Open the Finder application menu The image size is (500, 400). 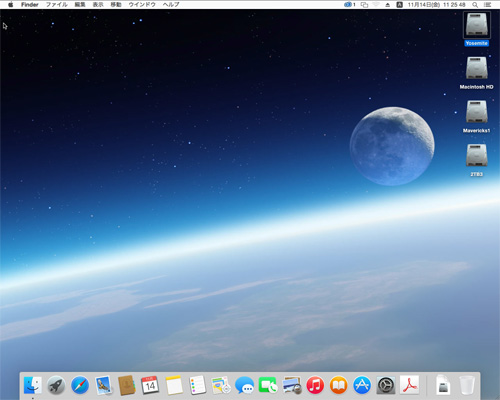tap(30, 5)
